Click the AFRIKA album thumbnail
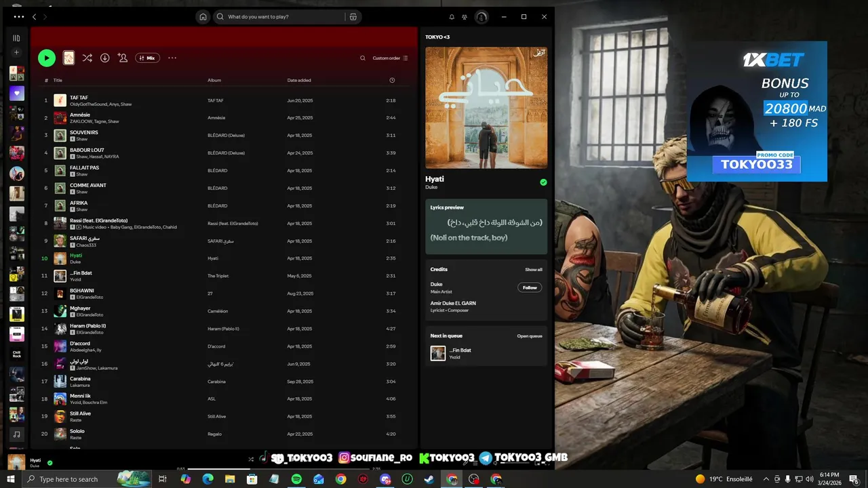 coord(60,206)
